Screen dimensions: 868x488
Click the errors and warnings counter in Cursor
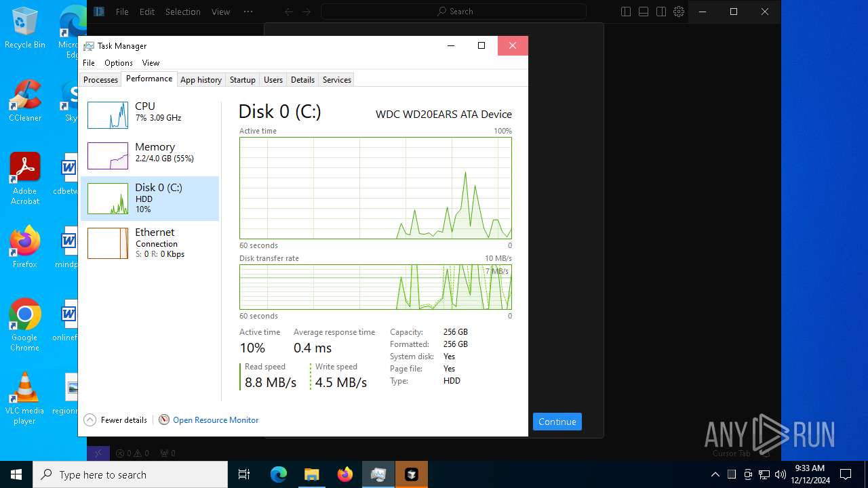click(132, 453)
